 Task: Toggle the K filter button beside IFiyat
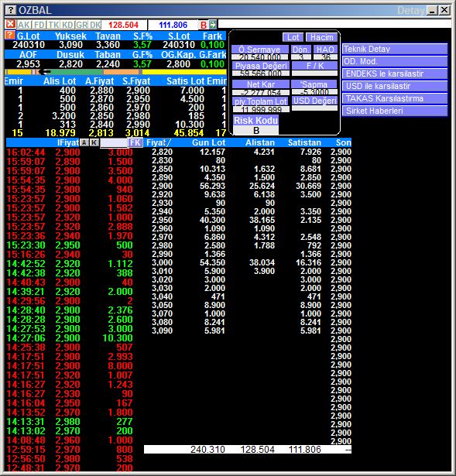[x=94, y=142]
